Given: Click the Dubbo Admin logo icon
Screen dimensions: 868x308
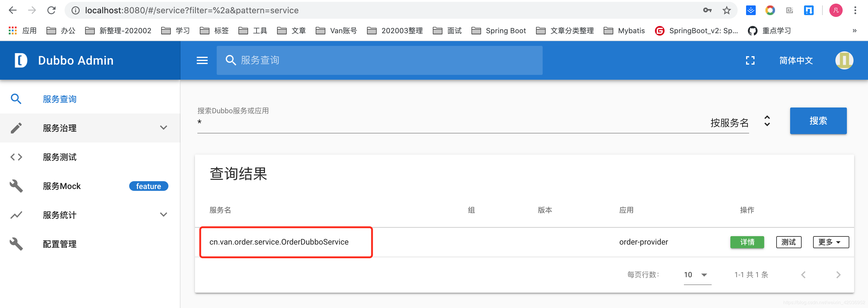Looking at the screenshot, I should (x=21, y=60).
